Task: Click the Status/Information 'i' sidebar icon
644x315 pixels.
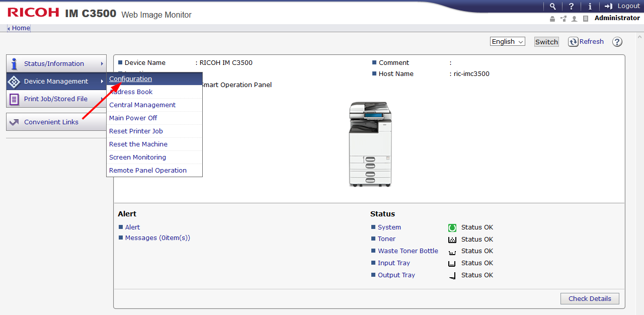Action: [14, 64]
